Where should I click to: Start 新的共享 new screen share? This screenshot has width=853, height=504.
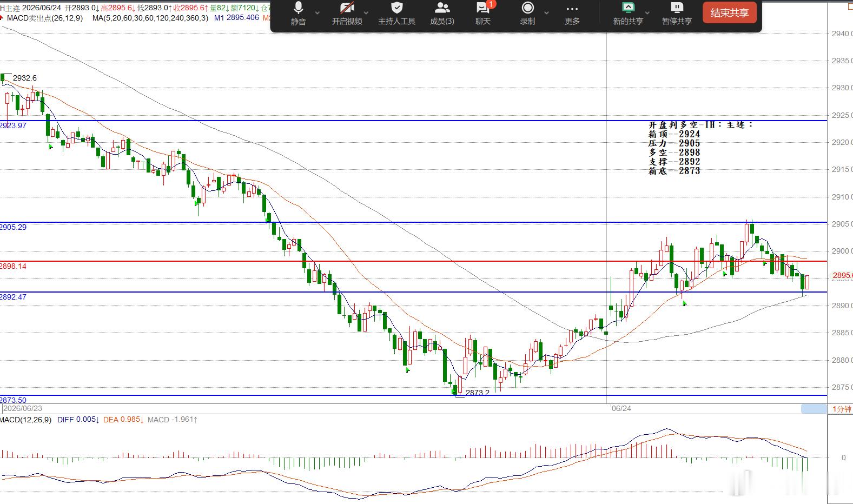coord(628,14)
